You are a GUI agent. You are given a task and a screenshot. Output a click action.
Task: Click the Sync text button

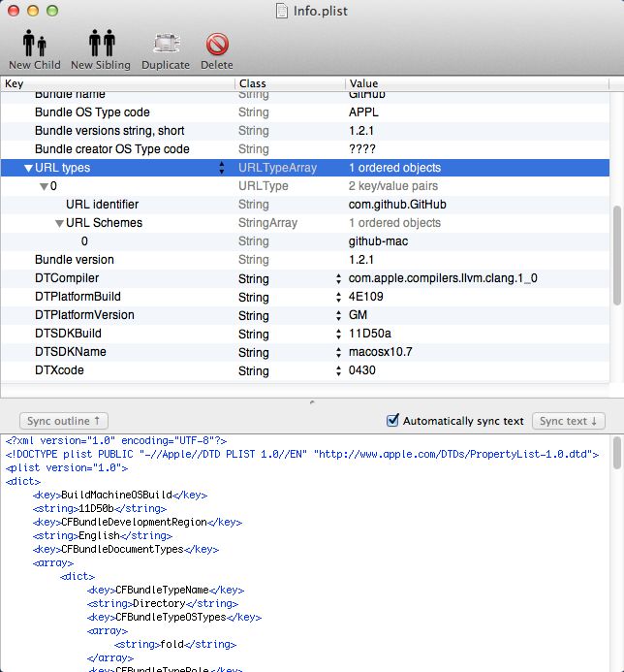point(569,421)
